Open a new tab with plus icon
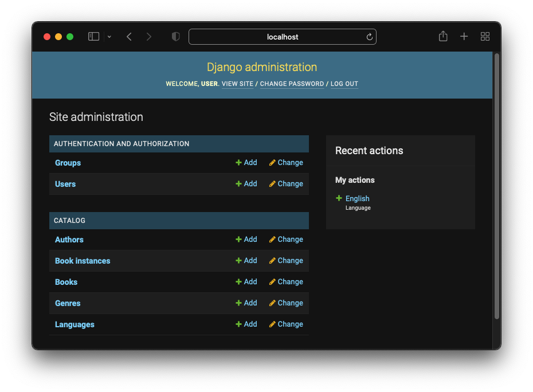533x392 pixels. click(x=464, y=36)
